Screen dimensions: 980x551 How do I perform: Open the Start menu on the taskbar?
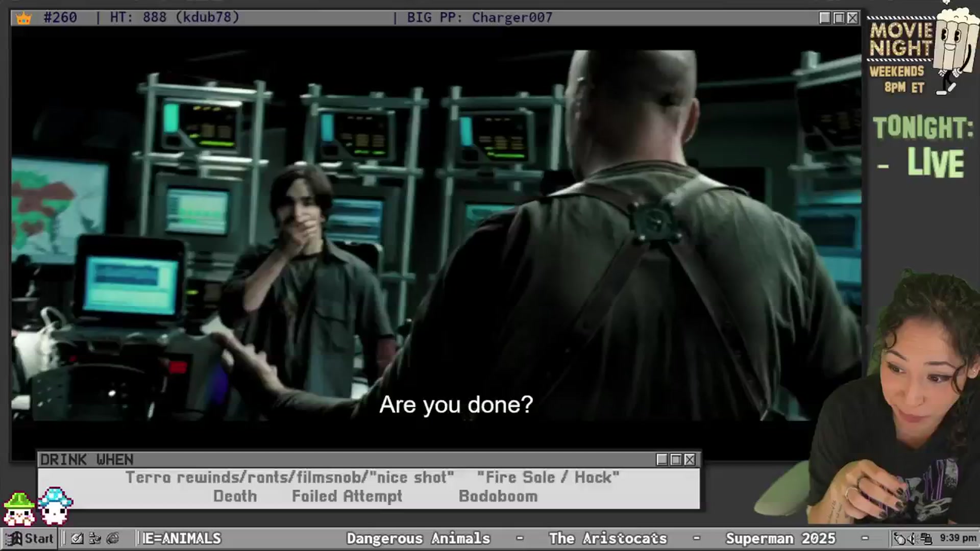coord(30,538)
